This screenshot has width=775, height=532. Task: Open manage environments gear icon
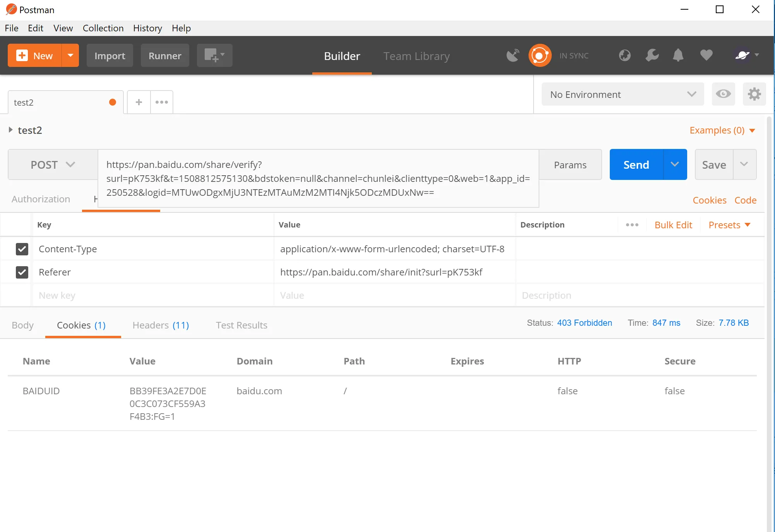[x=754, y=94]
